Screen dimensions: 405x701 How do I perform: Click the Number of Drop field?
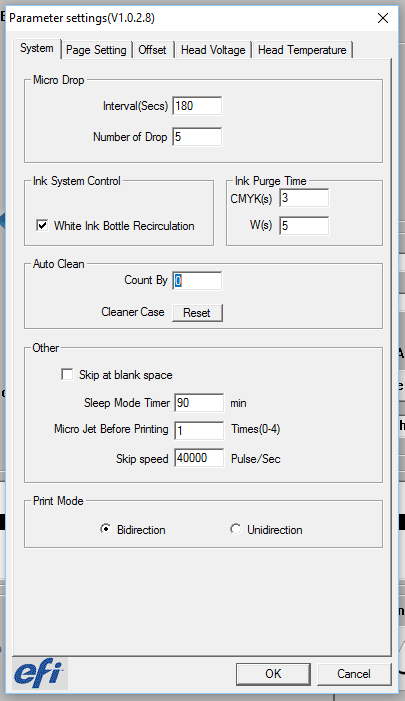tap(197, 137)
